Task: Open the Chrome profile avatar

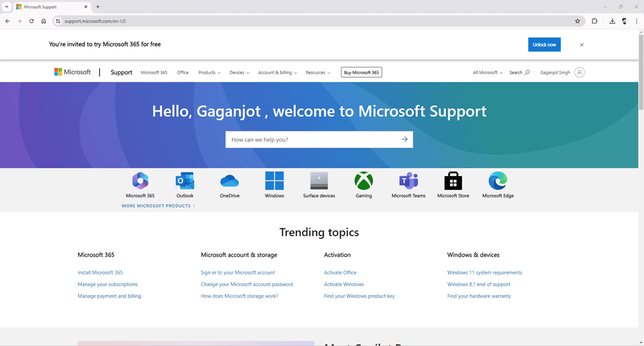Action: tap(625, 21)
